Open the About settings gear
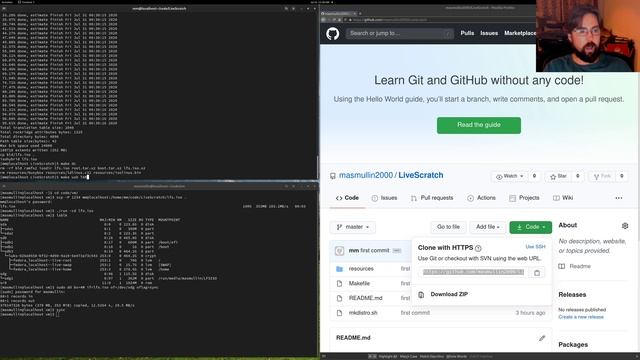Image resolution: width=640 pixels, height=360 pixels. point(625,226)
